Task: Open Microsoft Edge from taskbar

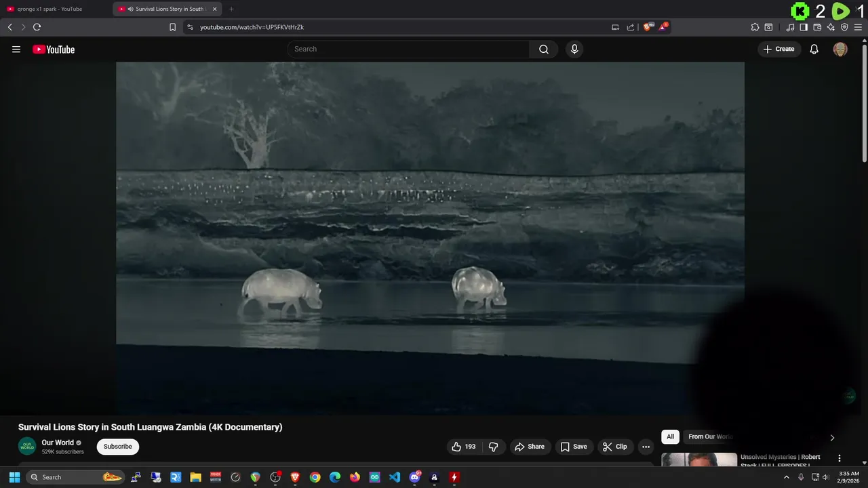Action: [335, 477]
